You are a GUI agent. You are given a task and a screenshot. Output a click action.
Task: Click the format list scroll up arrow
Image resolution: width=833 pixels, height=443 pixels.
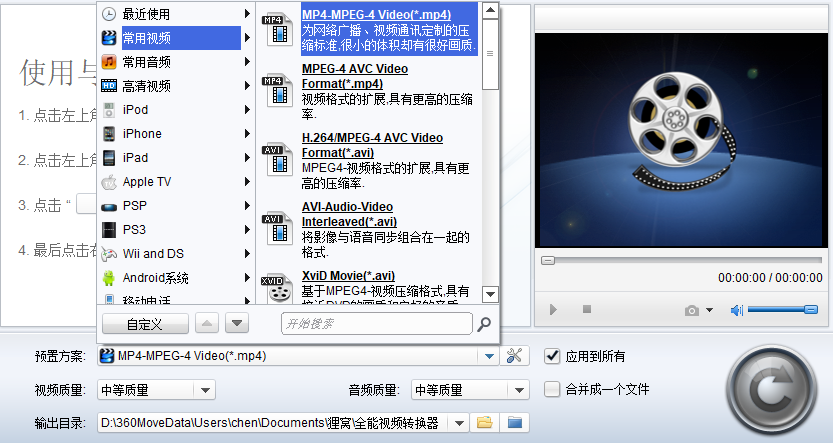pyautogui.click(x=490, y=10)
